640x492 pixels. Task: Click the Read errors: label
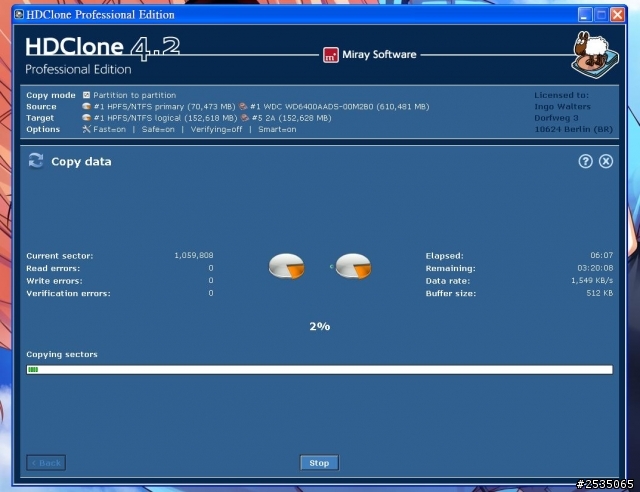point(53,268)
